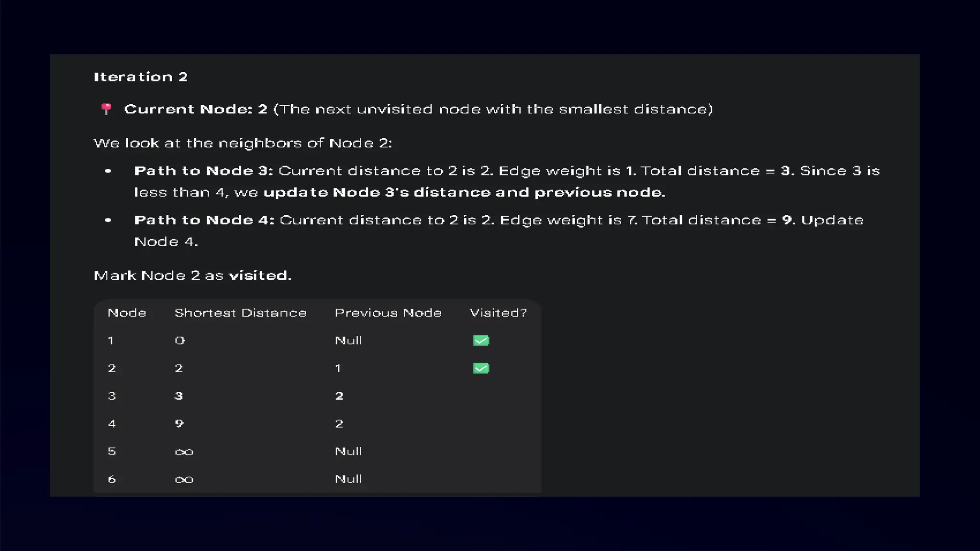Click the 'Node' column header
Image resolution: width=980 pixels, height=551 pixels.
[127, 313]
